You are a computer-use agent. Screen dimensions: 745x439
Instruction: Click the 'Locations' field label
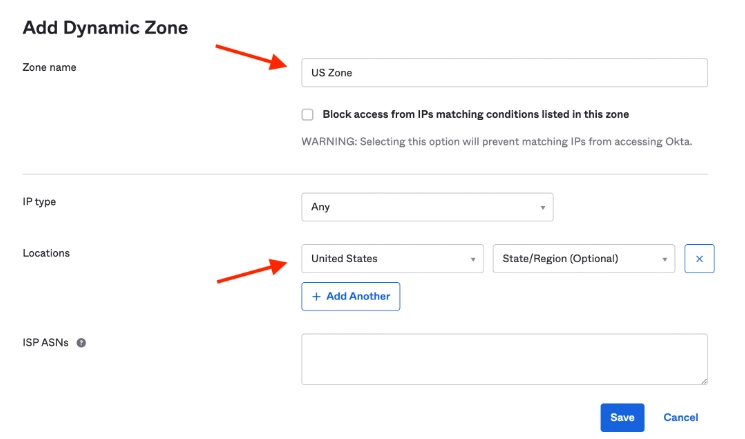[x=46, y=253]
